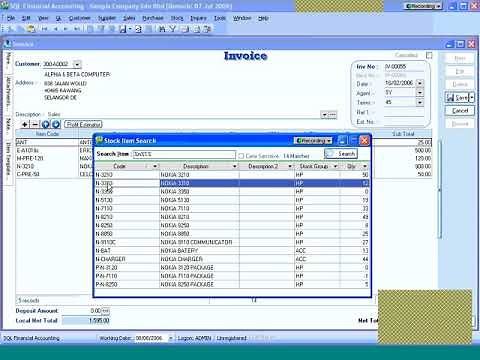Open the Agent dropdown
The image size is (480, 360).
(x=420, y=92)
